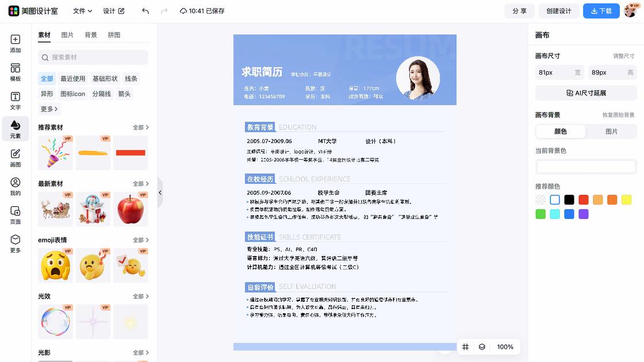Click the 搜索素材 search field
The image size is (644, 362).
(93, 57)
